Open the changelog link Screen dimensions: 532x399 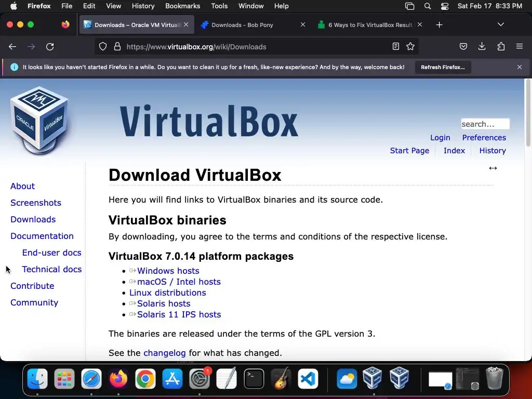pyautogui.click(x=165, y=353)
